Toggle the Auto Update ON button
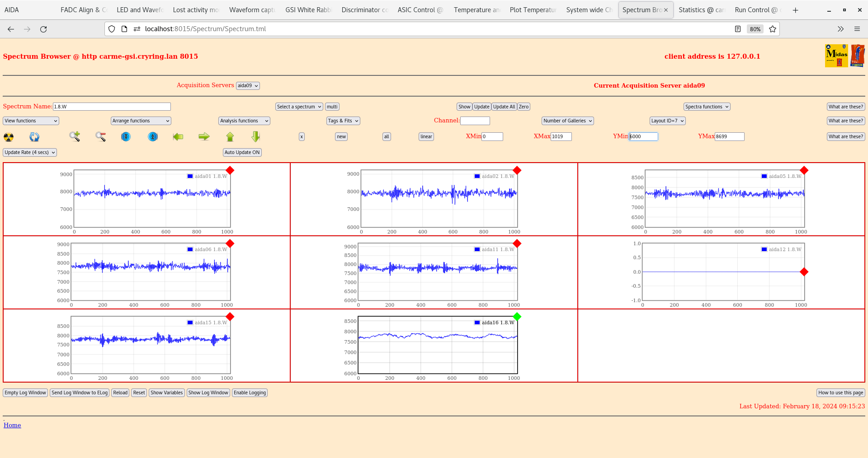This screenshot has width=868, height=458. 242,153
